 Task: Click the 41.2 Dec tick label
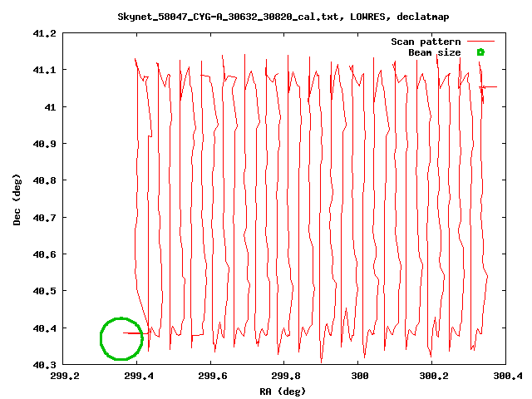pos(44,33)
